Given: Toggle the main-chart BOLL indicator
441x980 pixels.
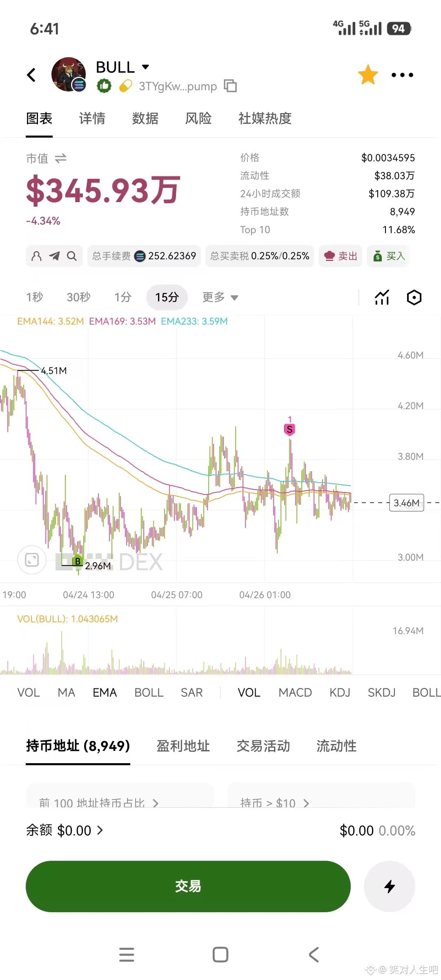Looking at the screenshot, I should [149, 693].
